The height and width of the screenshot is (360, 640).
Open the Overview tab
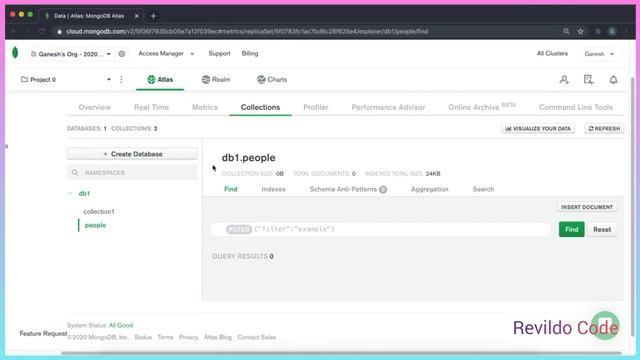point(95,107)
